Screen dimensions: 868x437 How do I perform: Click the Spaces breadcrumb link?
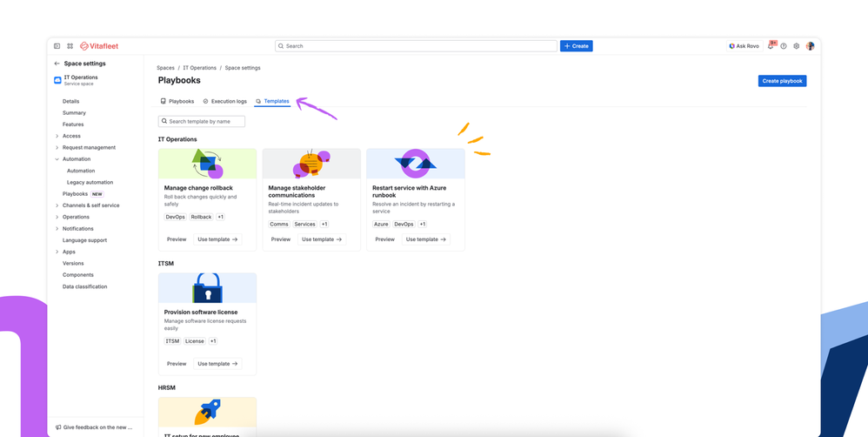tap(165, 68)
